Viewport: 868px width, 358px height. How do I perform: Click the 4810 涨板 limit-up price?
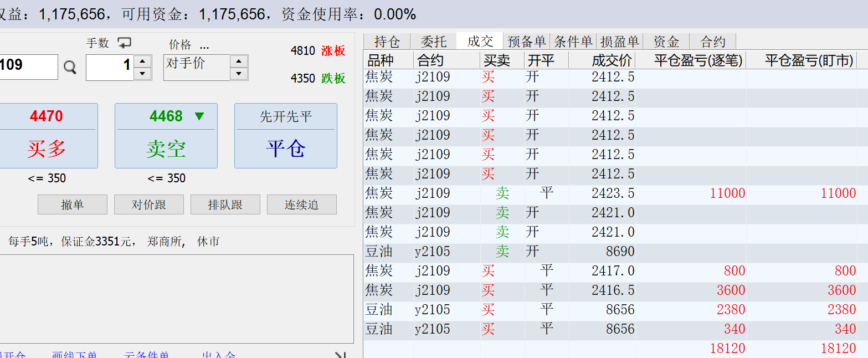click(318, 50)
